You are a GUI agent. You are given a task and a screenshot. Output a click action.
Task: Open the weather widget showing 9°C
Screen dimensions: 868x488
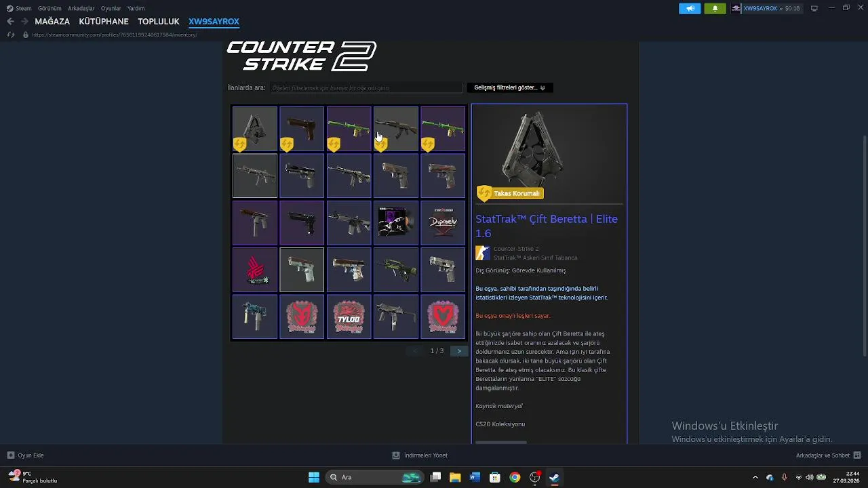(33, 477)
